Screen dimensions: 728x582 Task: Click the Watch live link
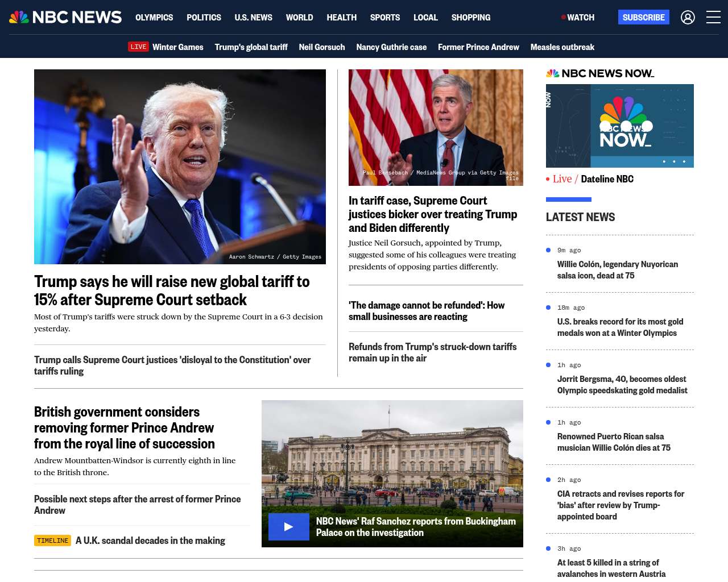(x=578, y=18)
